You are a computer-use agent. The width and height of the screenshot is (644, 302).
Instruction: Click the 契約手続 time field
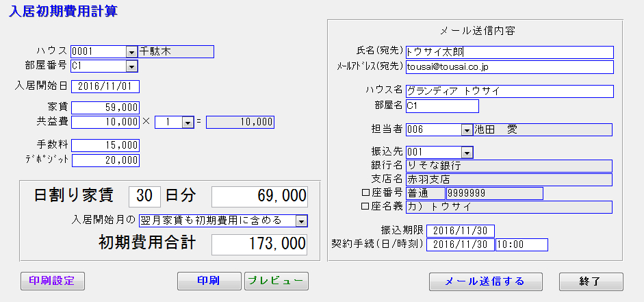pos(521,244)
